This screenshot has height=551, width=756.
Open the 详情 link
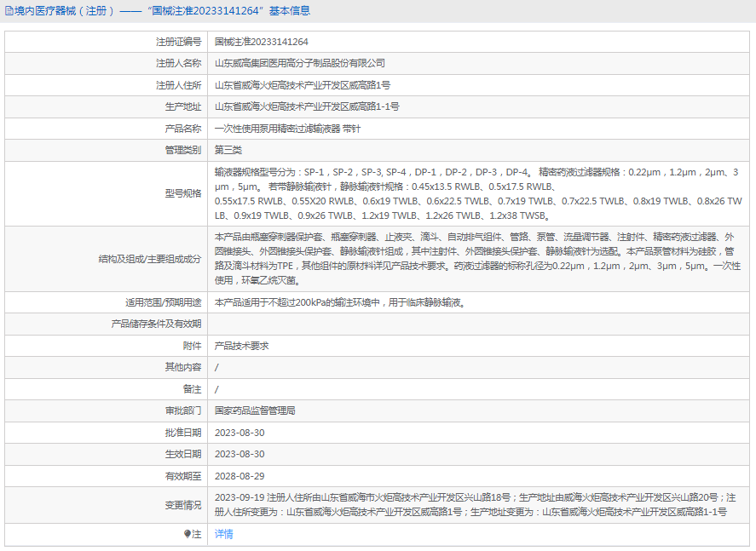tap(223, 534)
